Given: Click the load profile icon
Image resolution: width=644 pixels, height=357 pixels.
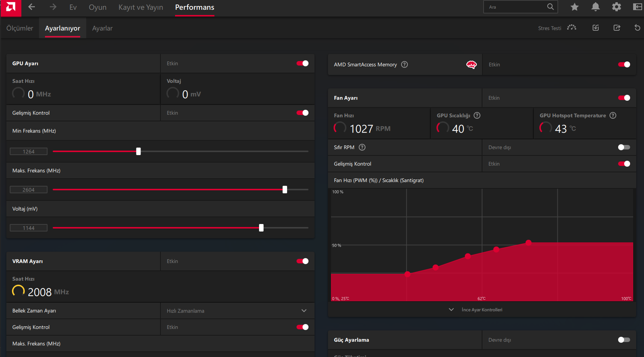Looking at the screenshot, I should pos(596,28).
